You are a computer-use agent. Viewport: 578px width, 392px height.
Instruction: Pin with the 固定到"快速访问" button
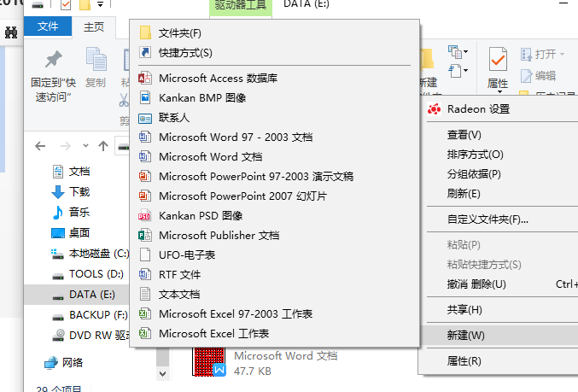54,77
